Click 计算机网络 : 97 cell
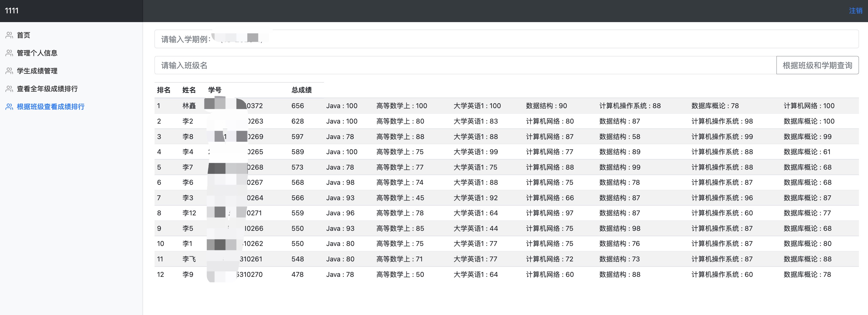 pyautogui.click(x=550, y=213)
